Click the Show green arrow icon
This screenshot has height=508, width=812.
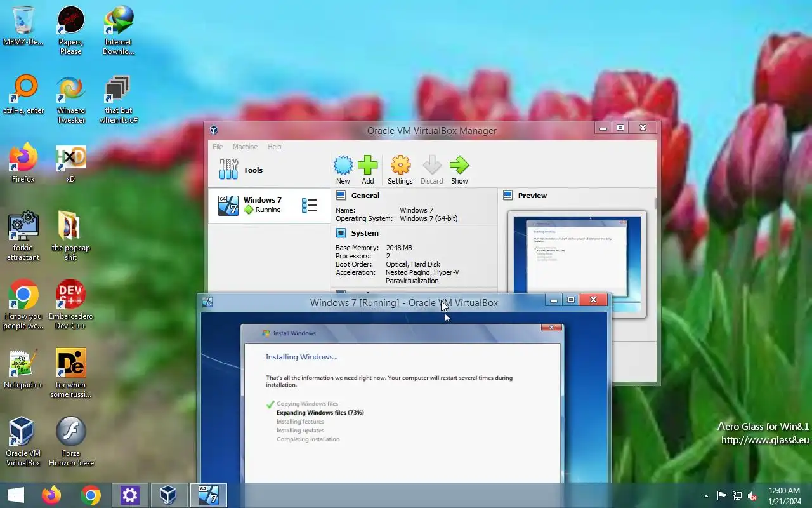tap(459, 170)
